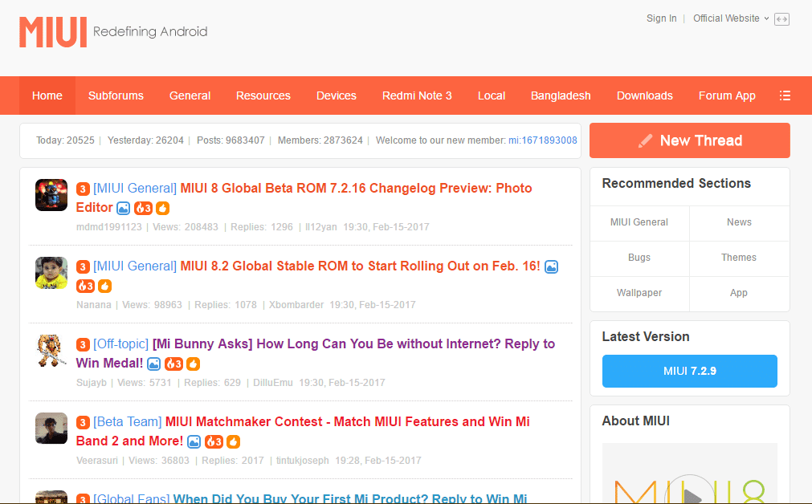Click image attachment icon on Photo Editor thread

(123, 208)
